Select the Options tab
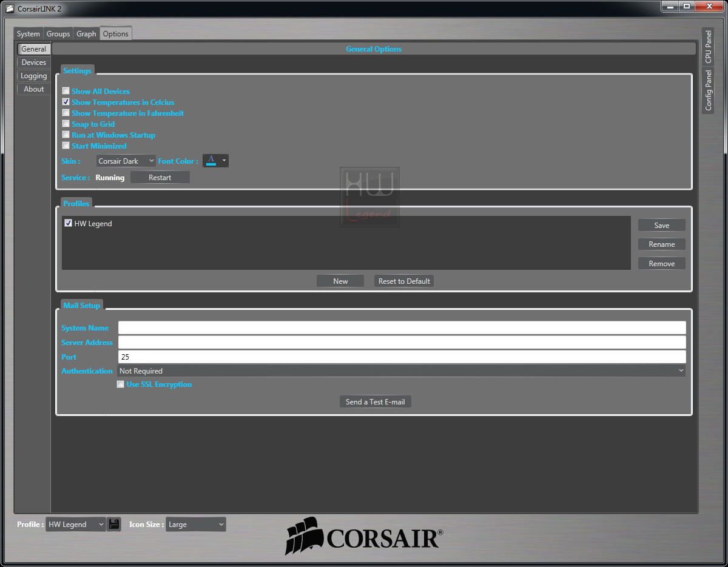This screenshot has height=567, width=728. (115, 33)
